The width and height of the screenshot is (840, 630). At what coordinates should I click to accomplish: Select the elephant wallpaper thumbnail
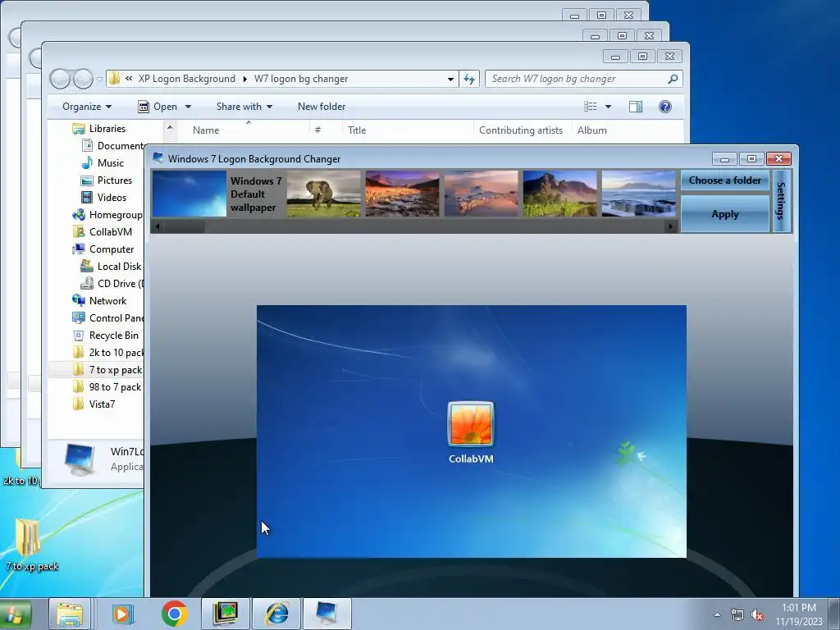coord(323,194)
